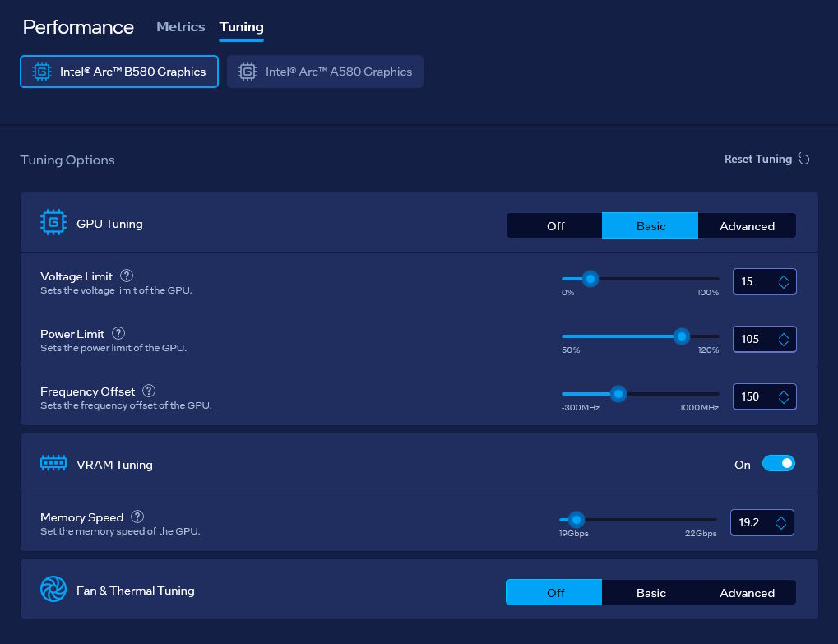Screen dimensions: 838x644
Task: Set GPU Tuning to Off
Action: pyautogui.click(x=554, y=225)
